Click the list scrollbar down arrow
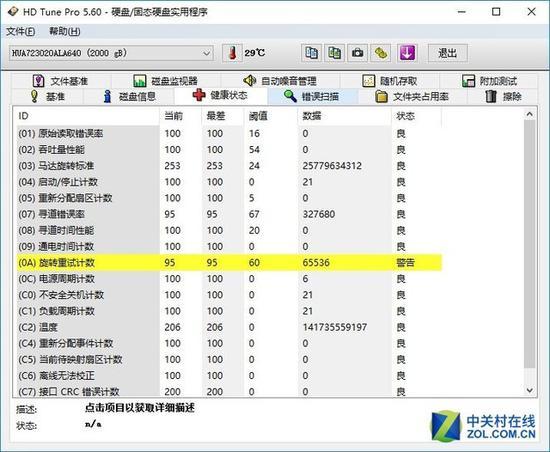 click(530, 390)
